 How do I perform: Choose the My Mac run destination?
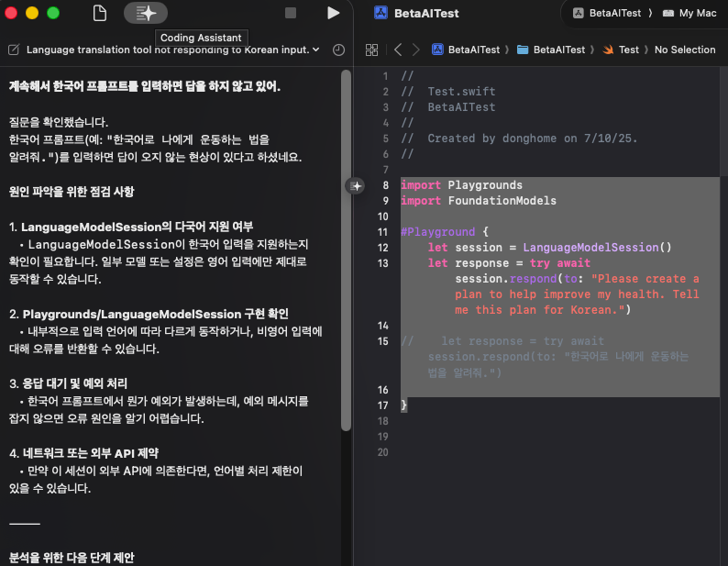(689, 13)
